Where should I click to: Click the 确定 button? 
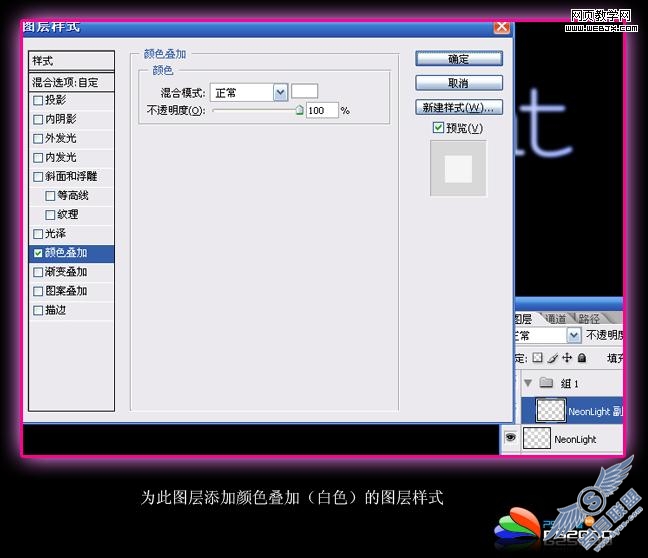coord(459,59)
